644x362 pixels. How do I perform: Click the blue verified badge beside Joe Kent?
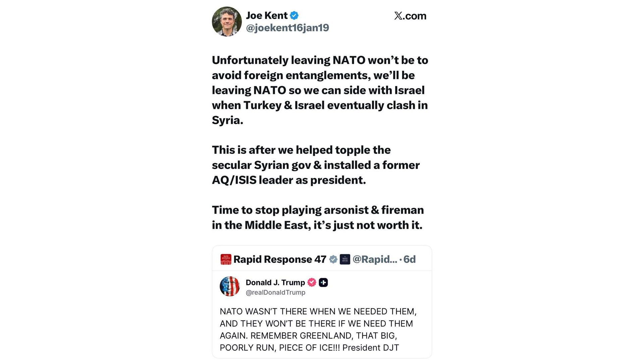(294, 15)
